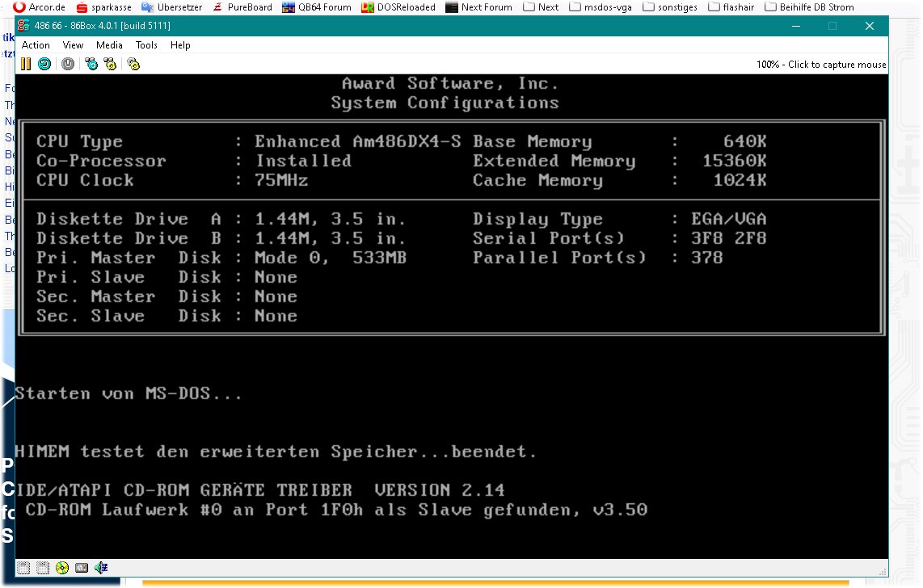Open the View menu
This screenshot has height=588, width=923.
click(73, 45)
